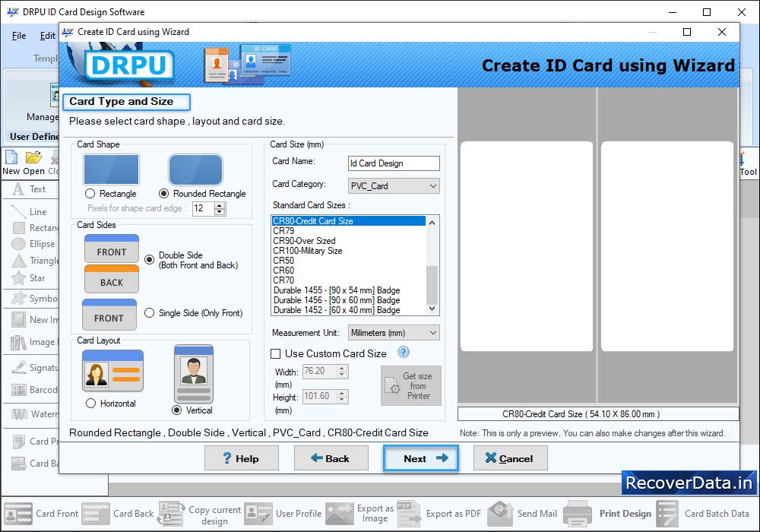The height and width of the screenshot is (532, 760).
Task: Select CR70 card size
Action: point(349,280)
